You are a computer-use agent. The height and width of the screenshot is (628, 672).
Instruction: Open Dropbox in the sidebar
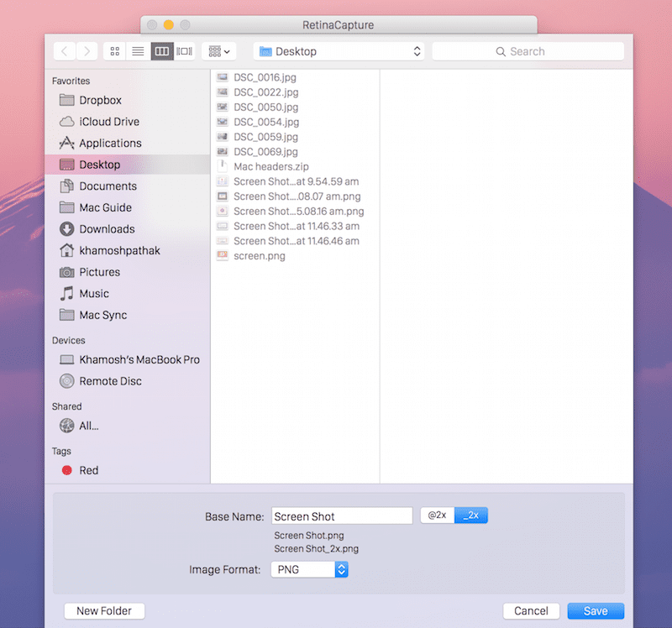[127, 100]
